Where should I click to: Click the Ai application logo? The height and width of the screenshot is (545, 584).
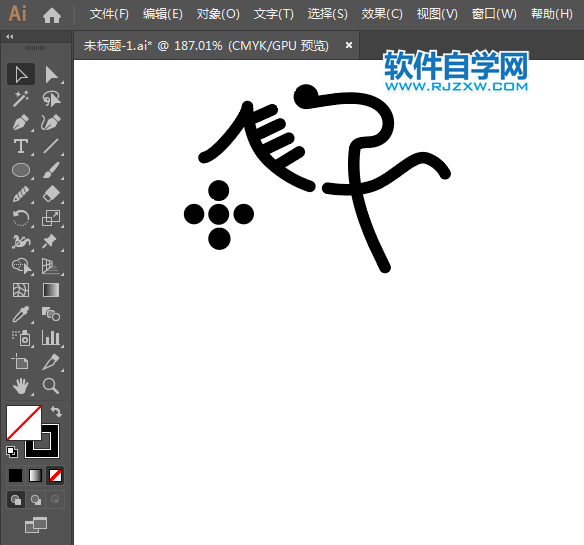pos(18,14)
